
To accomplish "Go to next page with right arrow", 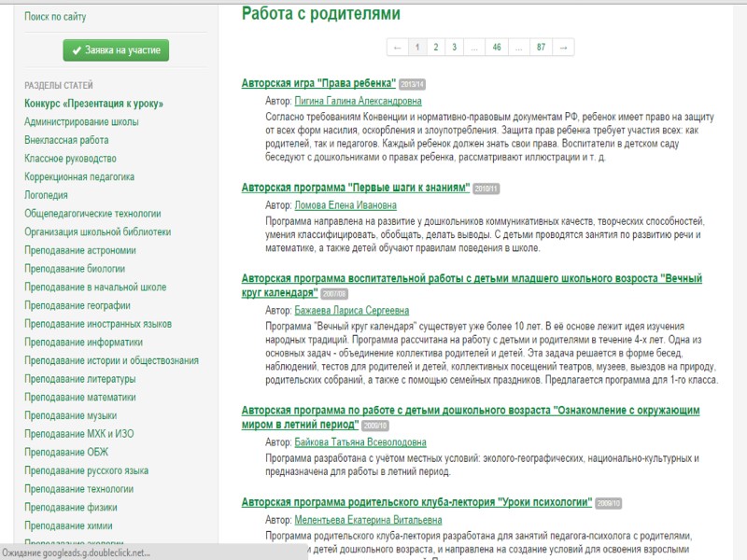I will click(563, 48).
